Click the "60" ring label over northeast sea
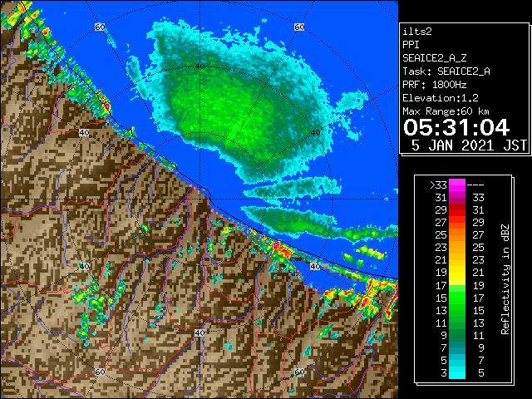 pos(299,27)
